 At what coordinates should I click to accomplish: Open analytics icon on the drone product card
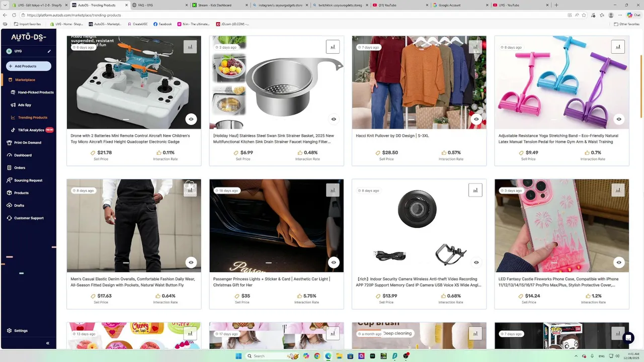pos(190,47)
